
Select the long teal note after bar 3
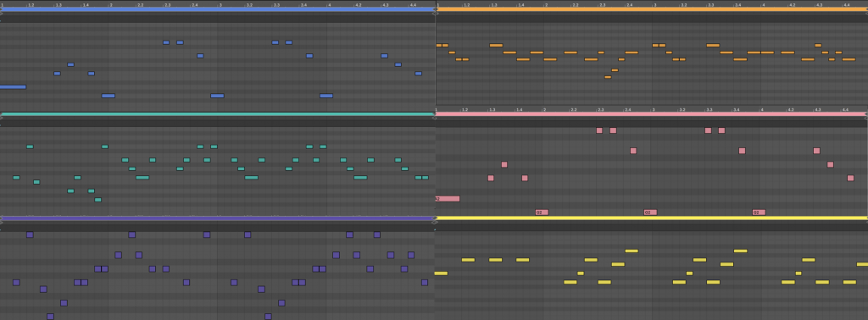point(251,178)
